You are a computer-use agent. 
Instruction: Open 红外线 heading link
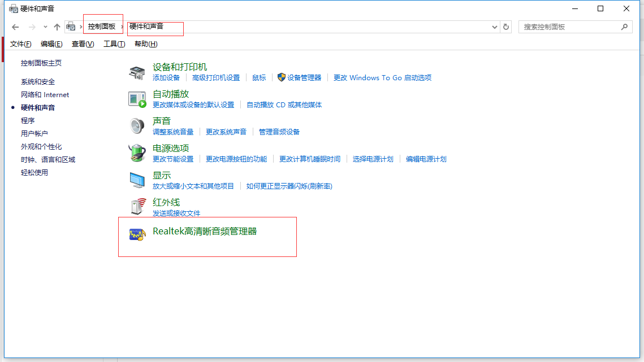(166, 202)
